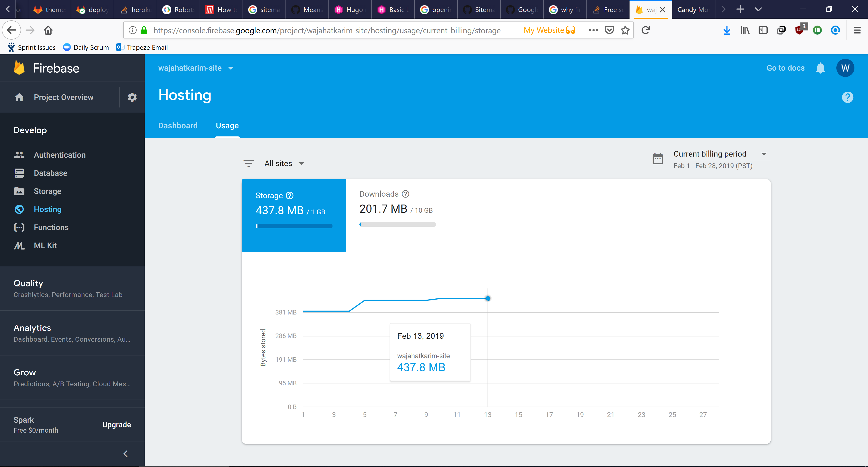This screenshot has height=467, width=868.
Task: Click the Downloads info help icon
Action: (x=406, y=194)
